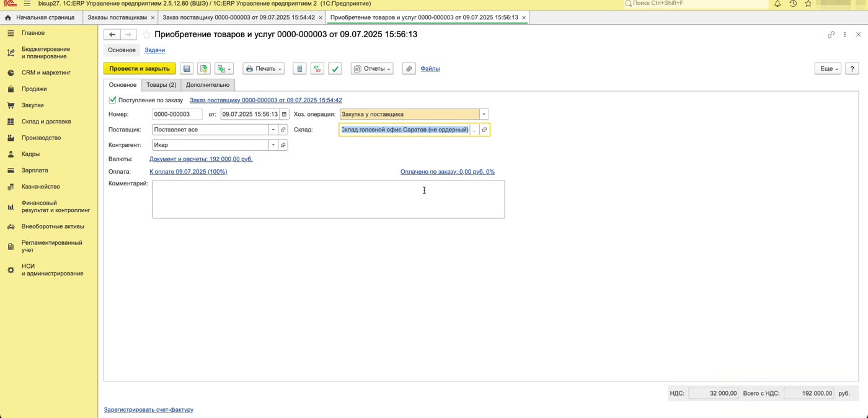Viewport: 868px width, 418px height.
Task: Go back using the left arrow
Action: click(x=112, y=35)
